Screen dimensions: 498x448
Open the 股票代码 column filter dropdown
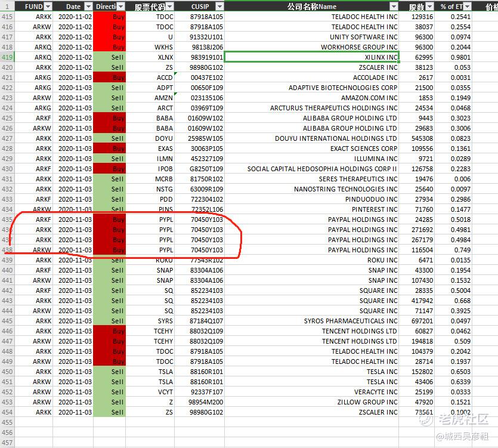tap(170, 7)
